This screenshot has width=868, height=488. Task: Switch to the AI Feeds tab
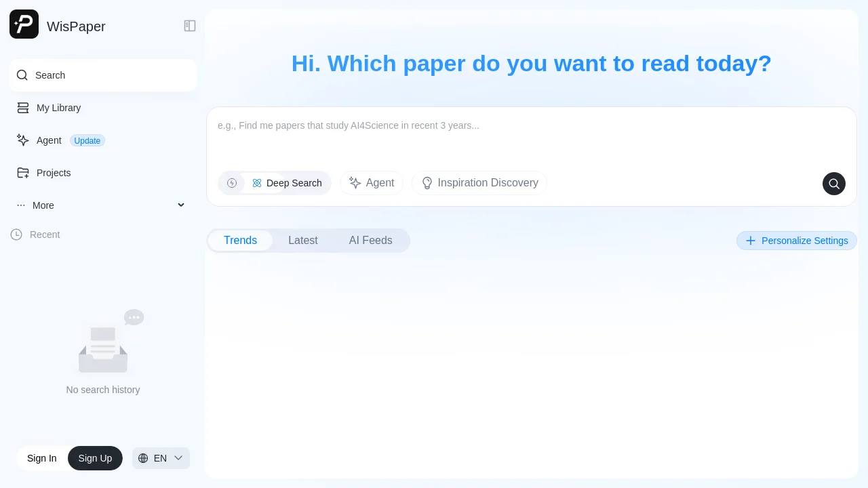point(371,241)
